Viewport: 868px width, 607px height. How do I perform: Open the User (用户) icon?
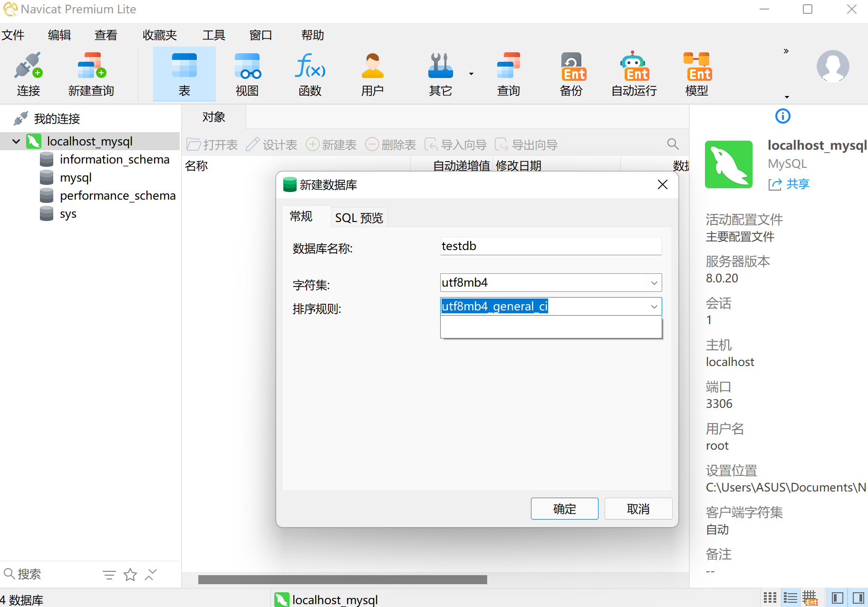point(372,74)
